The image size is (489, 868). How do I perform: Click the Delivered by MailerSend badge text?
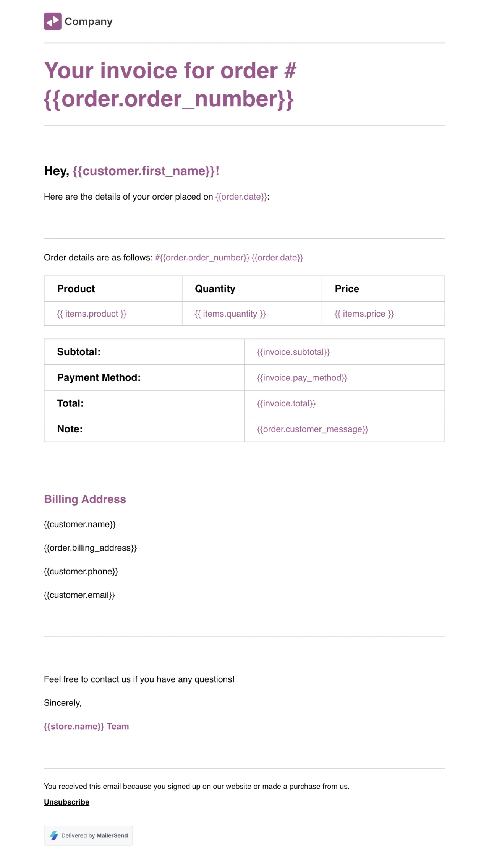[x=94, y=835]
